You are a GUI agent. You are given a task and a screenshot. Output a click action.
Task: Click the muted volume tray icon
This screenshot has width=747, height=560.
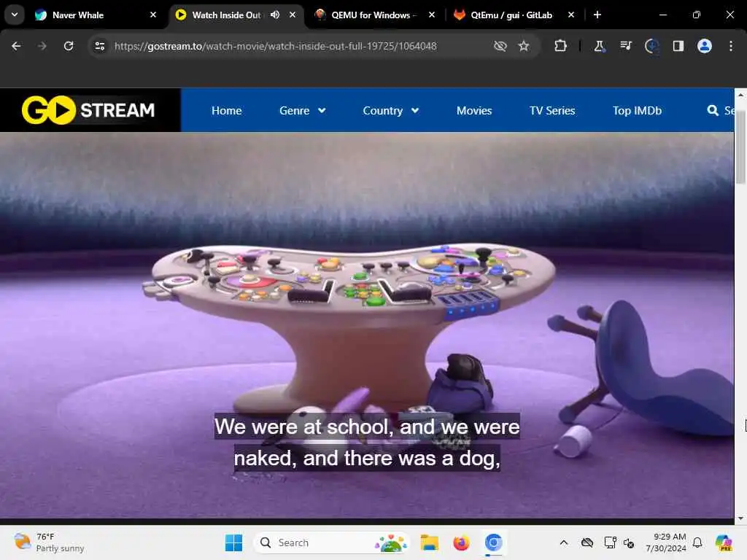click(629, 542)
